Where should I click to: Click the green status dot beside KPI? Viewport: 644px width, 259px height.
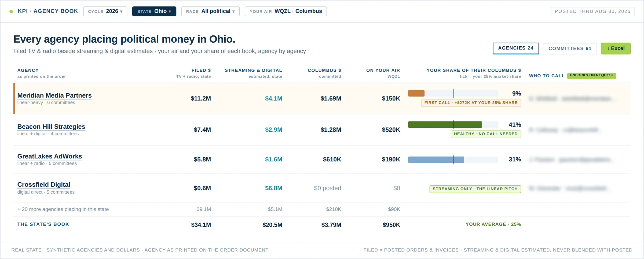pyautogui.click(x=11, y=12)
